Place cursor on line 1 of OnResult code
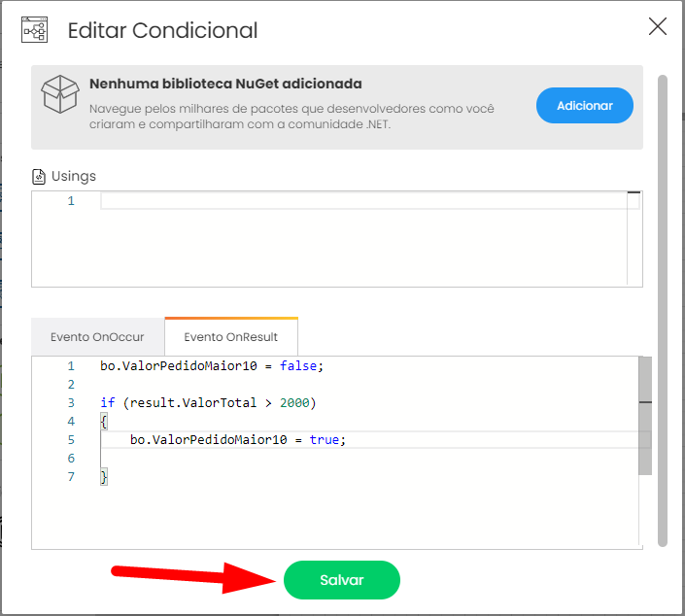This screenshot has width=685, height=616. coord(212,365)
